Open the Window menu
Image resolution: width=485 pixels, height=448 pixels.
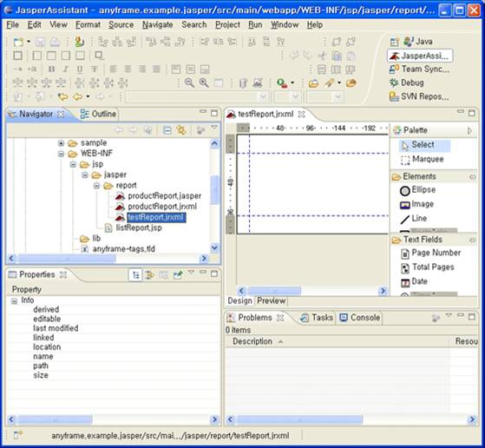285,25
